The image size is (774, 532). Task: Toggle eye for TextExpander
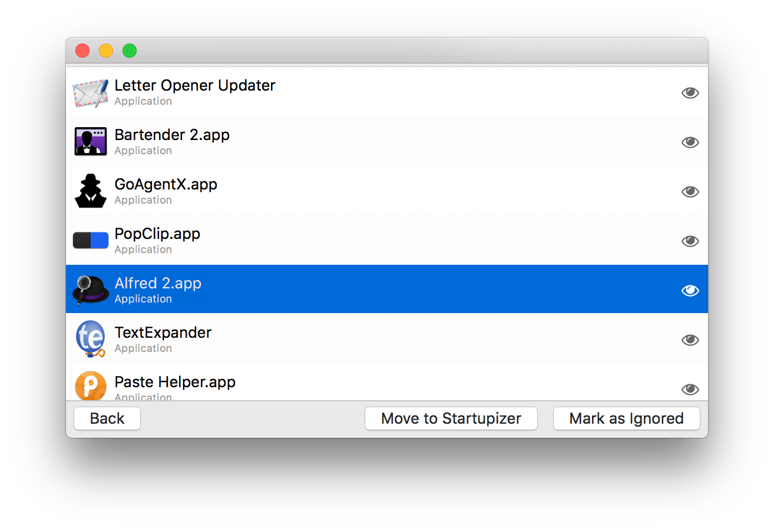(x=690, y=340)
